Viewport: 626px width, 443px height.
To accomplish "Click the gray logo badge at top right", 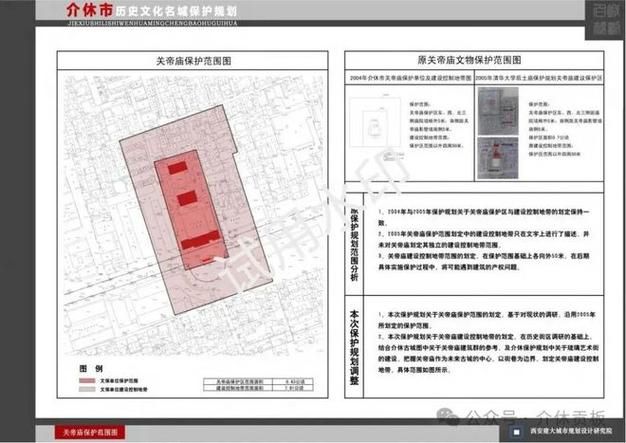I will (605, 20).
